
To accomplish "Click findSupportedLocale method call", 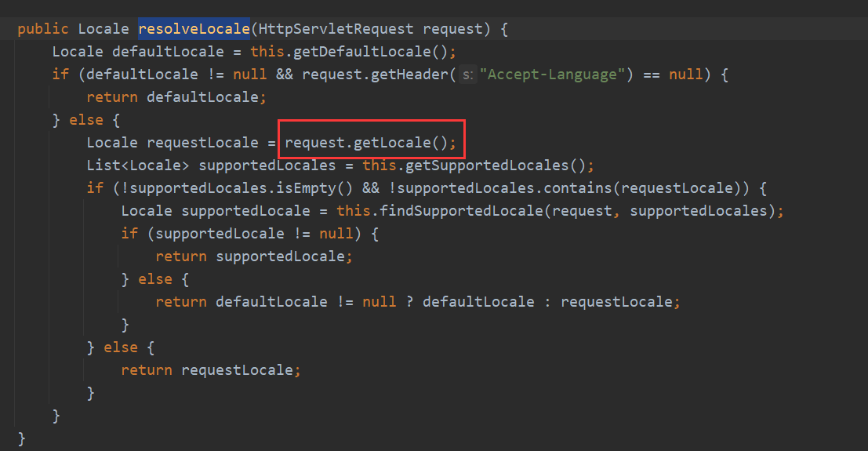I will pyautogui.click(x=461, y=210).
